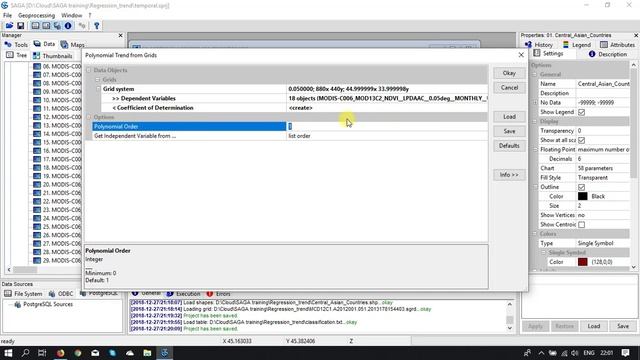The height and width of the screenshot is (360, 640).
Task: Click the dialog Load button
Action: pyautogui.click(x=509, y=117)
